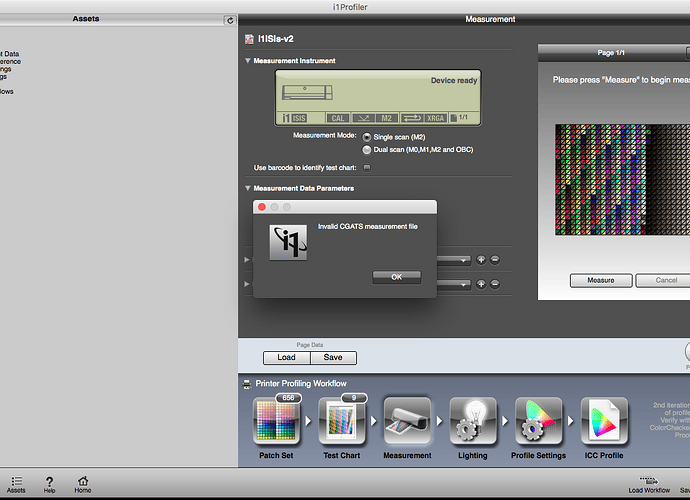This screenshot has height=500, width=690.
Task: Click the M2 indicator on device display
Action: [x=386, y=118]
